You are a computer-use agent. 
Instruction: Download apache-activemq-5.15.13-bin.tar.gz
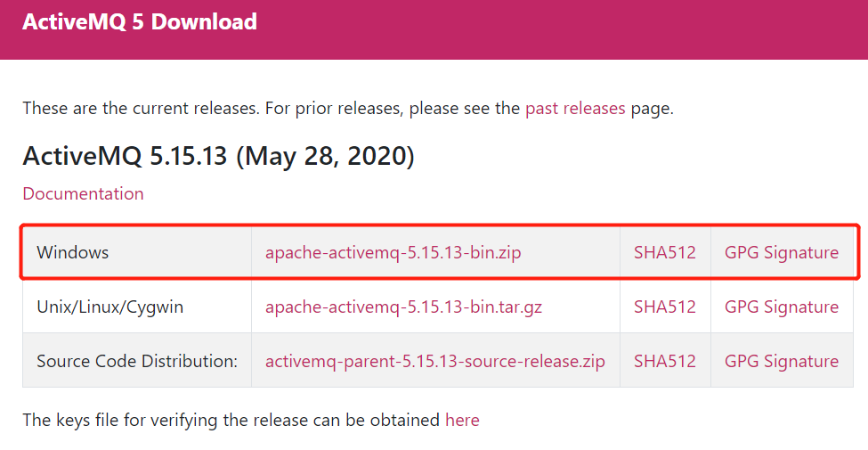(x=403, y=307)
